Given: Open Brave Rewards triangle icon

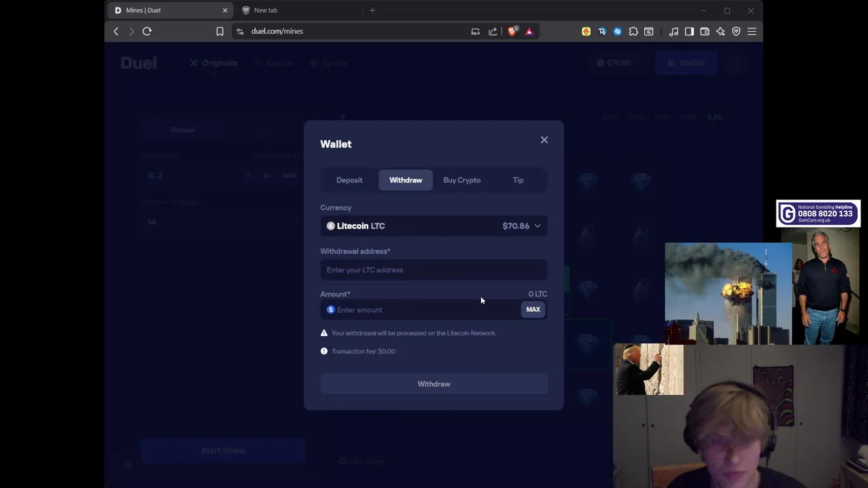Looking at the screenshot, I should point(529,31).
